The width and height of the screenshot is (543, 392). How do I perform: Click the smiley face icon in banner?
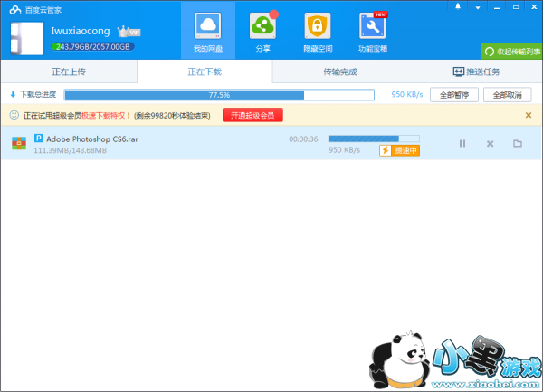point(14,115)
